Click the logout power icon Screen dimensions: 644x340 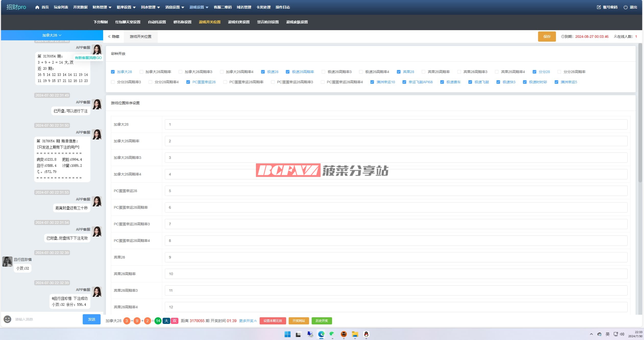pos(625,7)
